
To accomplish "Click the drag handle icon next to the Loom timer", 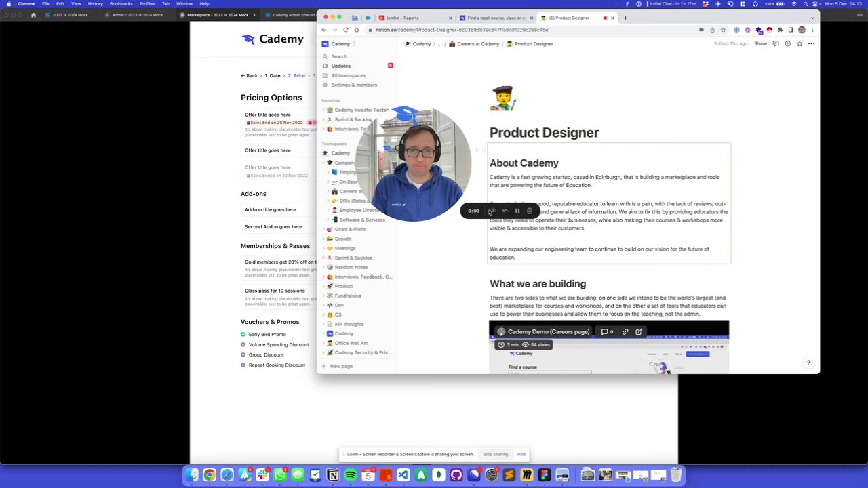I will [492, 211].
